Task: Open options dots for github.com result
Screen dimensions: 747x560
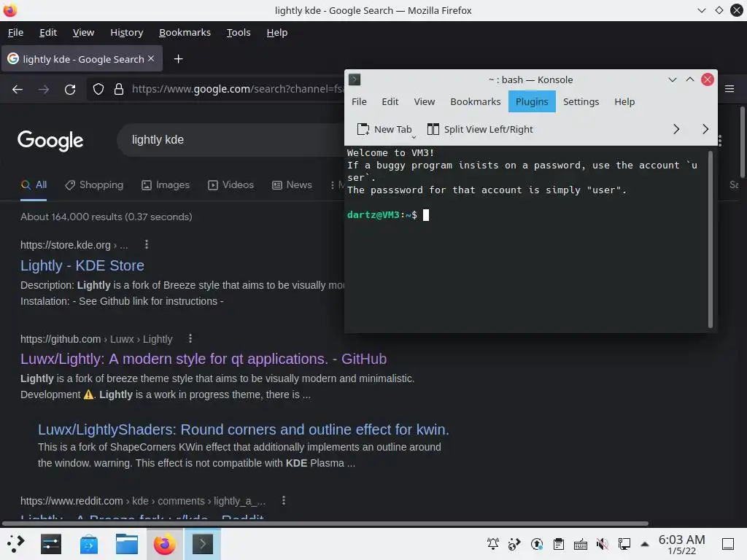Action: click(190, 338)
